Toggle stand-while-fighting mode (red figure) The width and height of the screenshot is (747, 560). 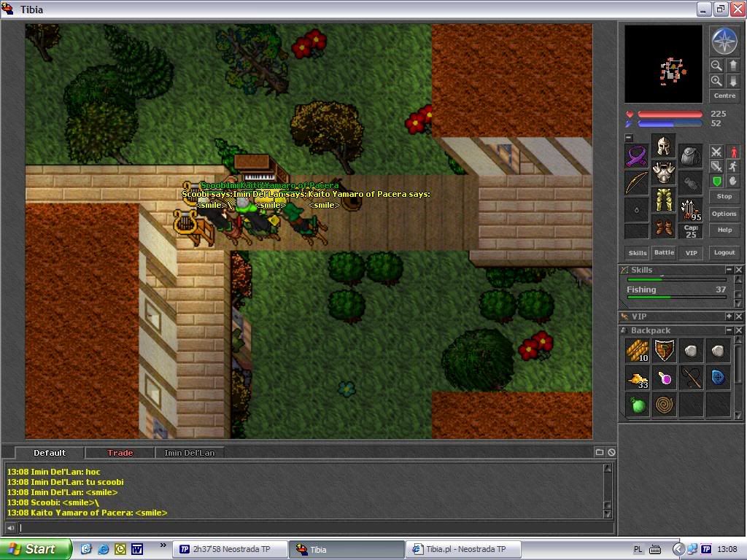pyautogui.click(x=733, y=152)
